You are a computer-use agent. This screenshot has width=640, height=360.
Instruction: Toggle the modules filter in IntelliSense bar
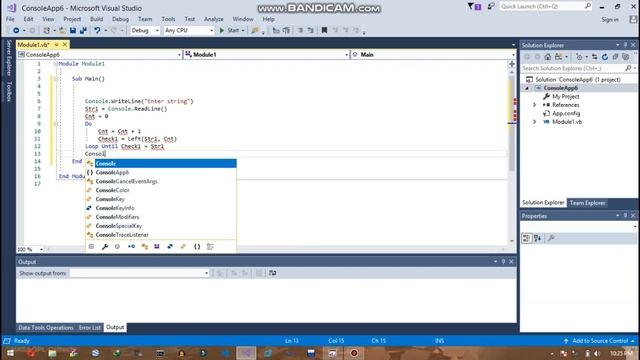click(x=157, y=247)
